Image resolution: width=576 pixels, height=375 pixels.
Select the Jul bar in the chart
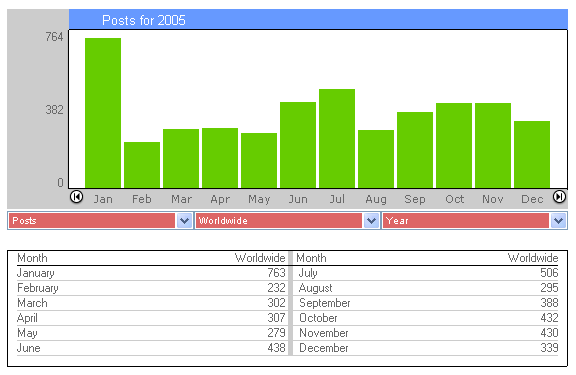(x=337, y=138)
